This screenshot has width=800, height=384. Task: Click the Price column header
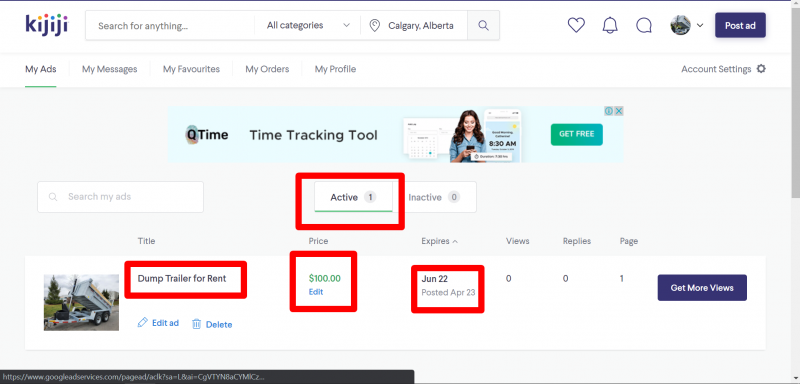click(318, 241)
